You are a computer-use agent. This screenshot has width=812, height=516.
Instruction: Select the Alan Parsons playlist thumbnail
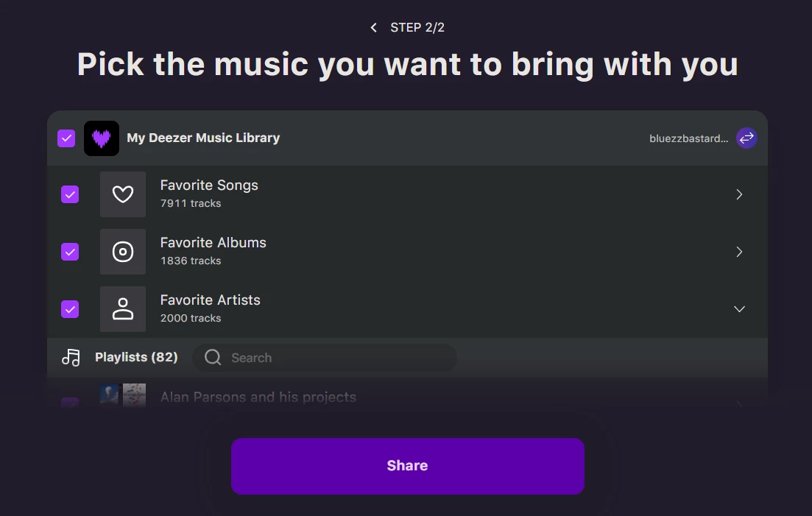[123, 395]
